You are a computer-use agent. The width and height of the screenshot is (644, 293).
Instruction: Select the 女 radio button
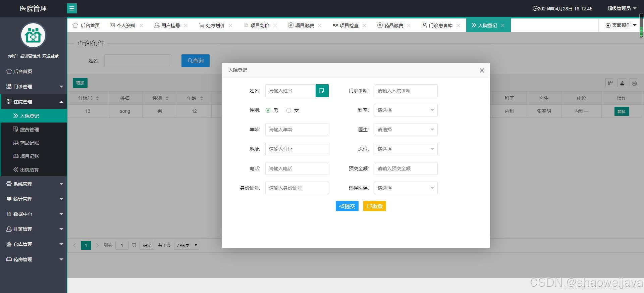pyautogui.click(x=289, y=110)
